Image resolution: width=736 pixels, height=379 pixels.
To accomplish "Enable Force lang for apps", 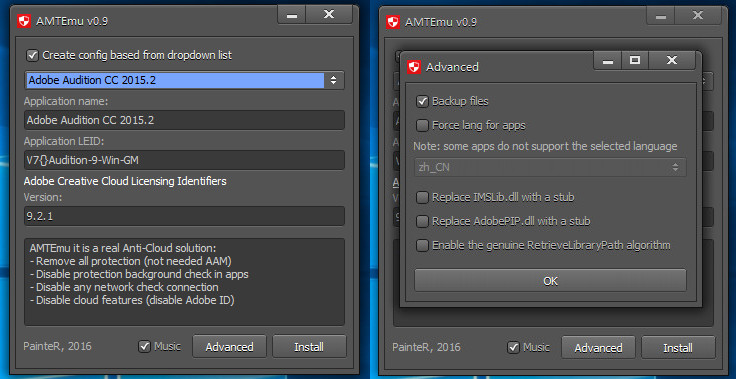I will 422,126.
